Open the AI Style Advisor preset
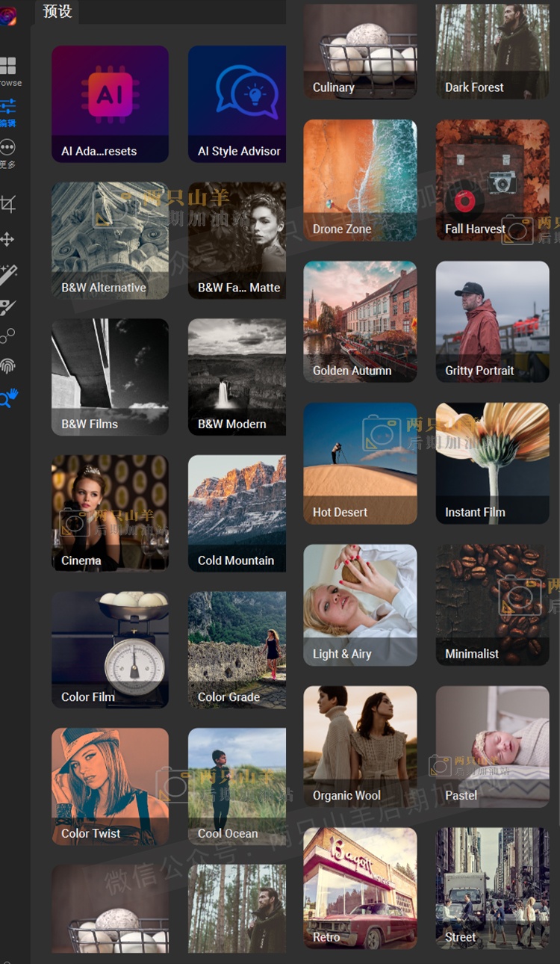560x964 pixels. 237,104
